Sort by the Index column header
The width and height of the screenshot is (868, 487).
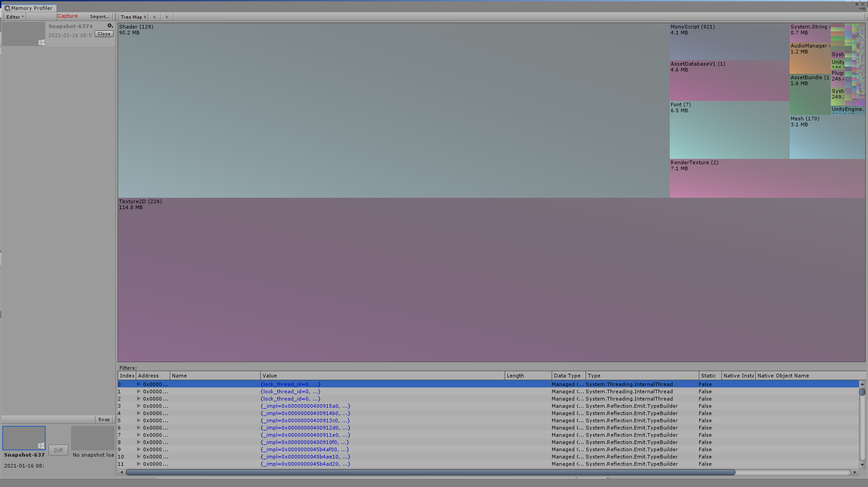tap(127, 376)
